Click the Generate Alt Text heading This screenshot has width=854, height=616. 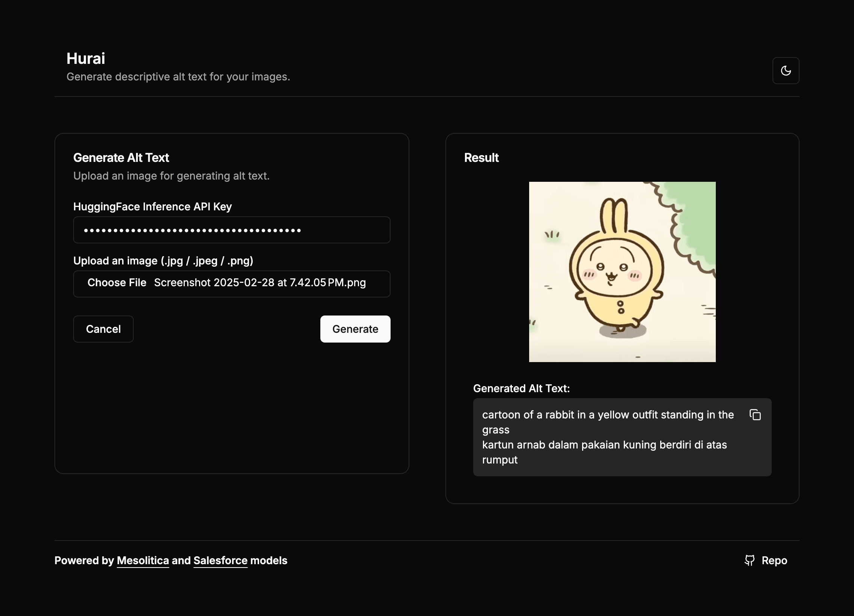[121, 158]
